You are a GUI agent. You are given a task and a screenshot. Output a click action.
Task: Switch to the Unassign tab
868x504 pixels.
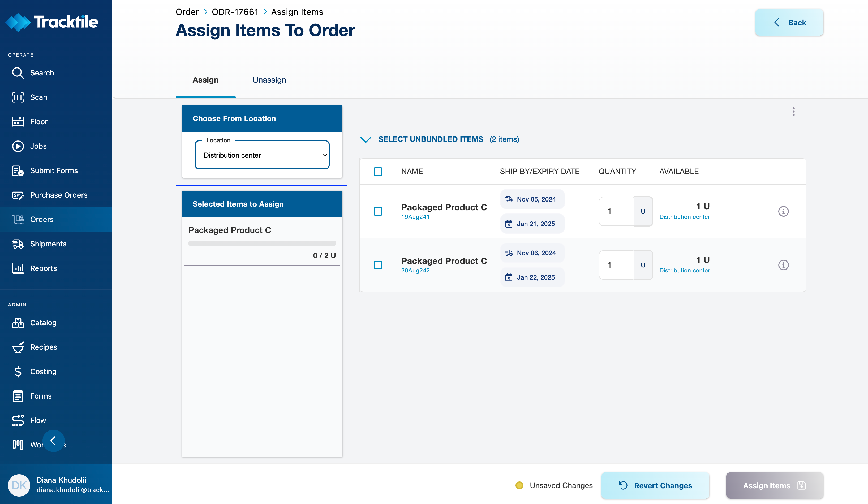tap(269, 80)
